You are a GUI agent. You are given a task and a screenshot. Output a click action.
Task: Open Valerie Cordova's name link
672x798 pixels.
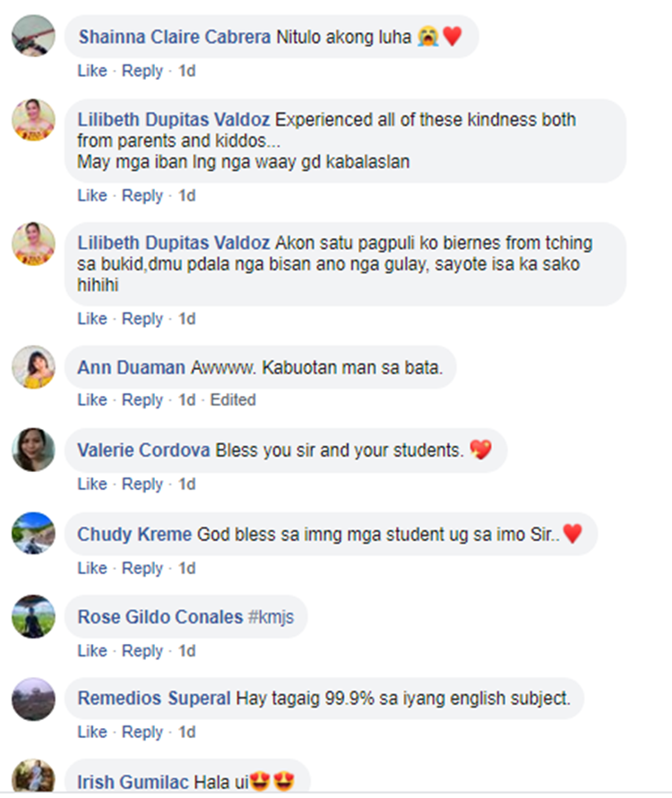[144, 450]
